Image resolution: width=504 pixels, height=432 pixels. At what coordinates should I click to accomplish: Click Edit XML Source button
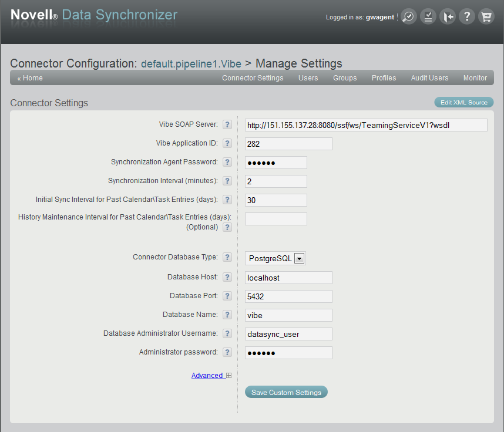click(x=464, y=103)
